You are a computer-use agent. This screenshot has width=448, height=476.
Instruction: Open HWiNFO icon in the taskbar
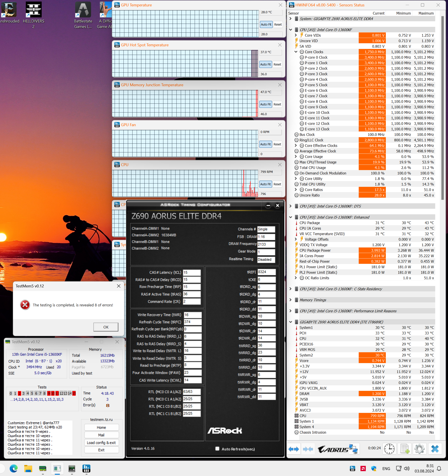(x=86, y=468)
